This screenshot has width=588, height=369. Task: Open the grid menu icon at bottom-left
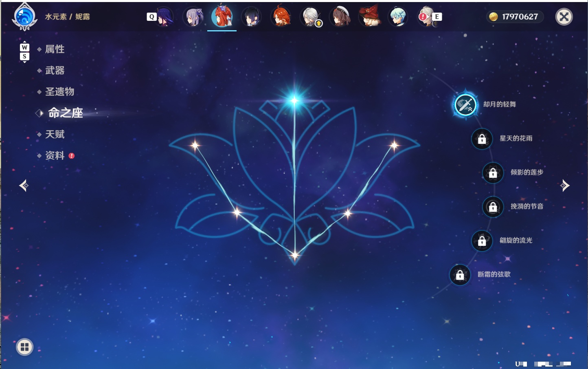click(x=24, y=347)
